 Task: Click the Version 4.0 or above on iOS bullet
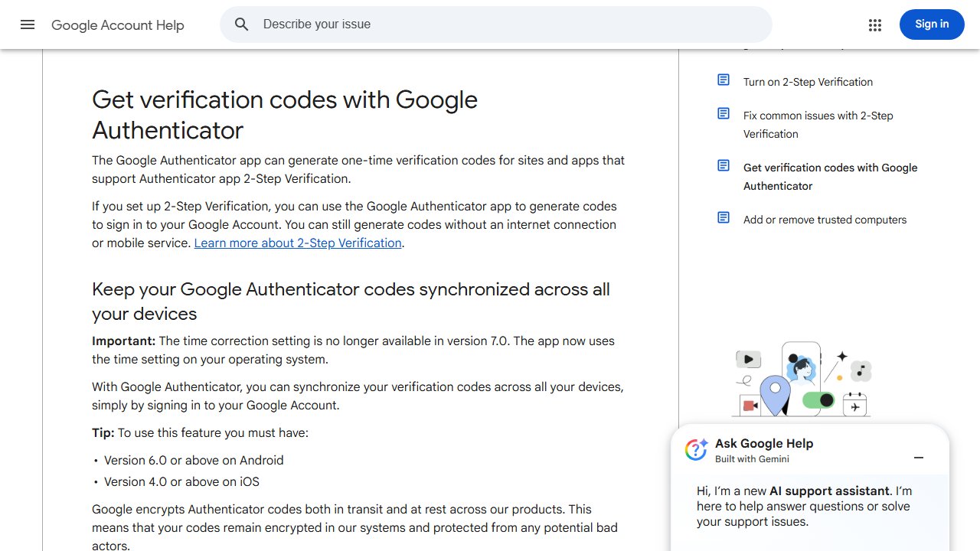point(181,481)
